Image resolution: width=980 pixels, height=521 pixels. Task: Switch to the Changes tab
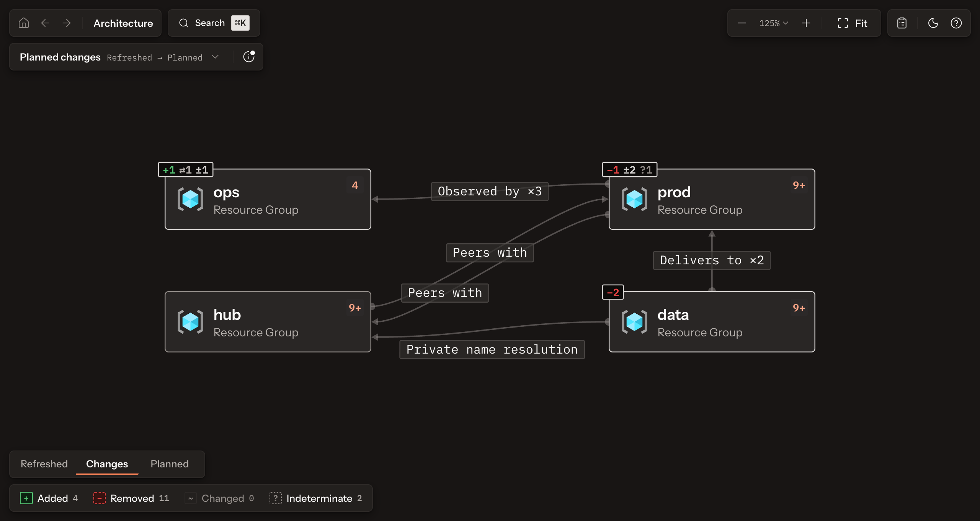point(107,464)
